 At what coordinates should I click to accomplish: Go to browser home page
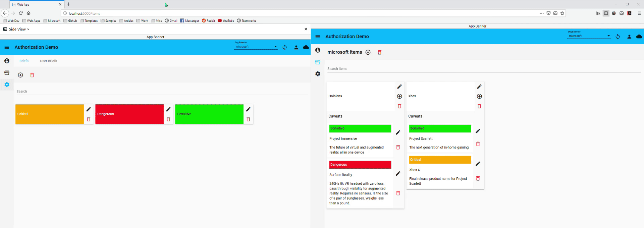pyautogui.click(x=29, y=13)
